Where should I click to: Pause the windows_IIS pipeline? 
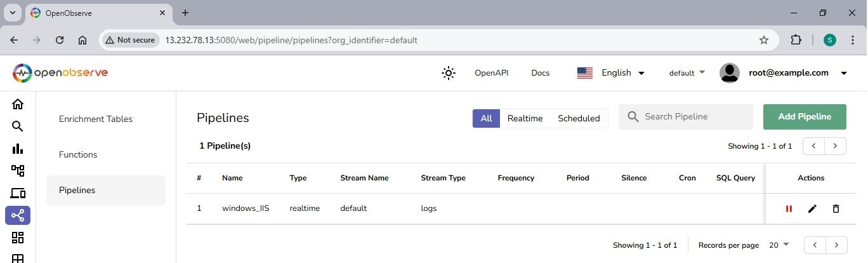[x=789, y=208]
